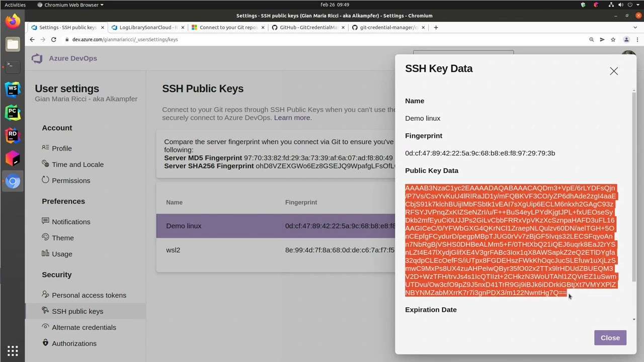Click the Name column header
This screenshot has height=362, width=644.
click(x=174, y=202)
